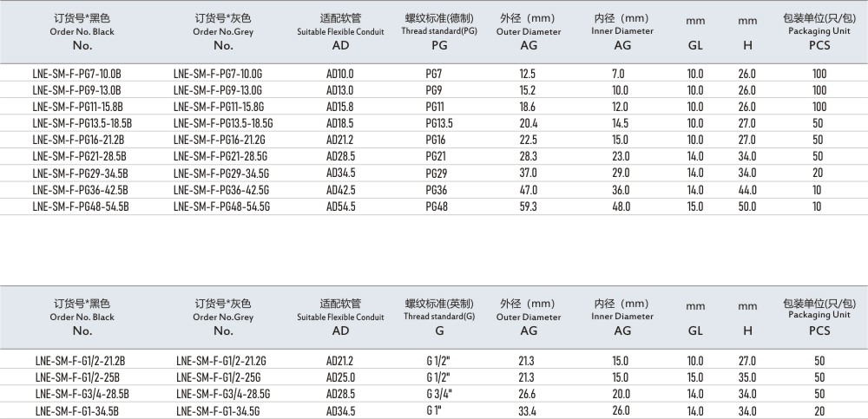
Task: Click the Thread standard(G) column header
Action: (x=439, y=317)
